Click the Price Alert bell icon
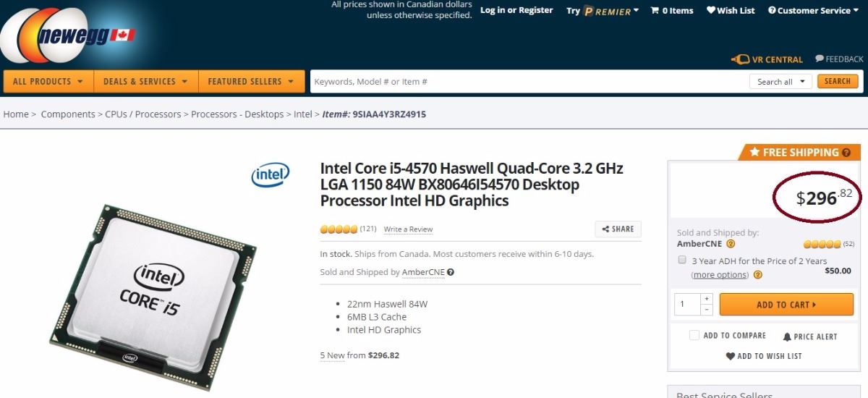The width and height of the screenshot is (868, 398). click(x=787, y=336)
